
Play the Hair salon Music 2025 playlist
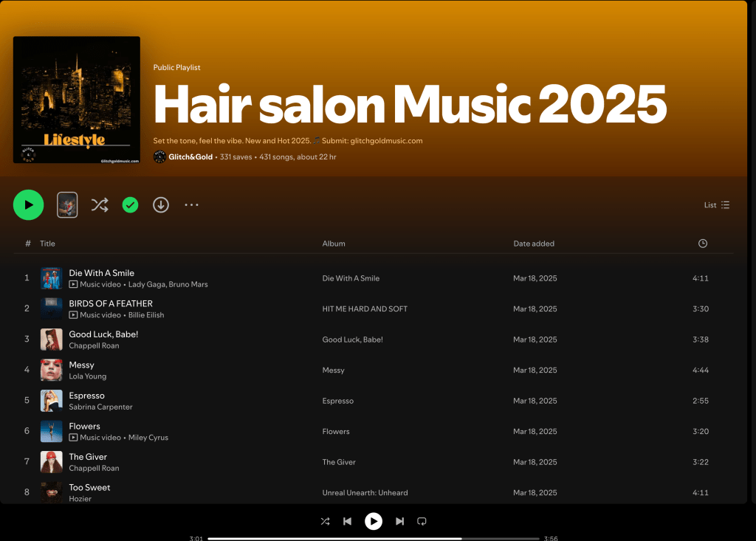pos(29,205)
